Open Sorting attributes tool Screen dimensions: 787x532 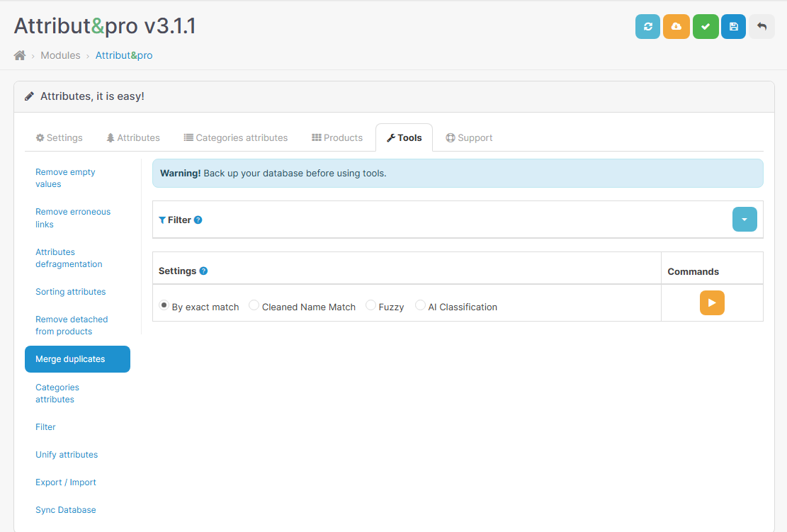(x=71, y=292)
